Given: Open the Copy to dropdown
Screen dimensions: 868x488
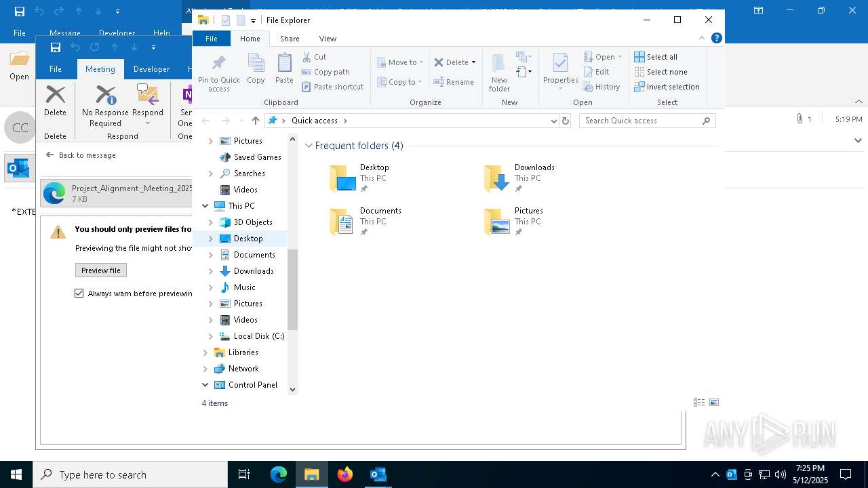Looking at the screenshot, I should point(399,82).
